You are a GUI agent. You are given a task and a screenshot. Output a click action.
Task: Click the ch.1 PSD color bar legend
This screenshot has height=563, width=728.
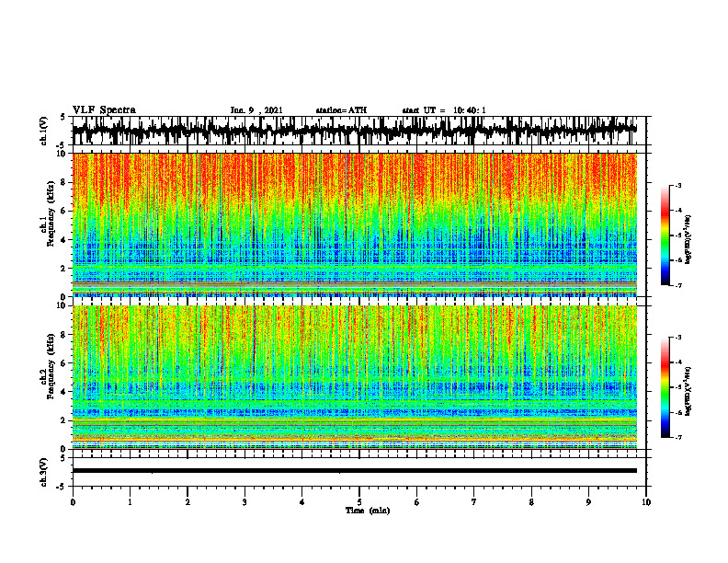[665, 235]
